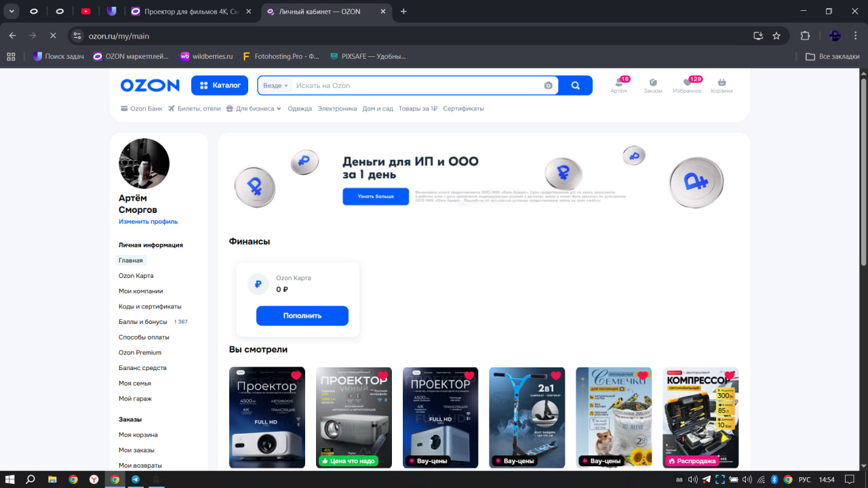Toggle heart on projector card with Вау-цены badge
This screenshot has height=488, width=868.
469,375
